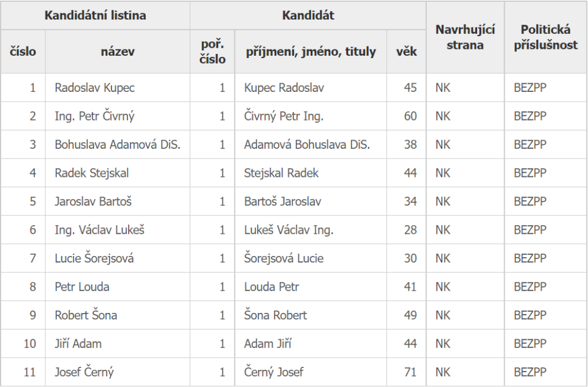The width and height of the screenshot is (588, 387).
Task: Select the "Radoslav Kupec" list name cell
Action: coord(95,88)
